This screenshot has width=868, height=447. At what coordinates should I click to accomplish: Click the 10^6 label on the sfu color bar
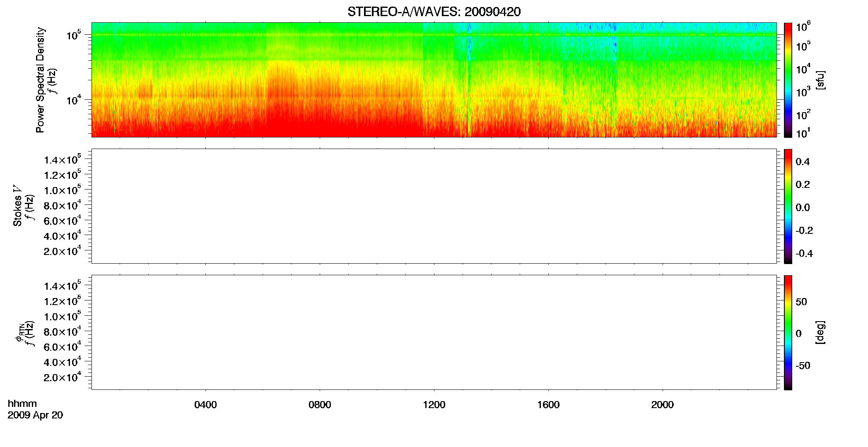pos(803,26)
